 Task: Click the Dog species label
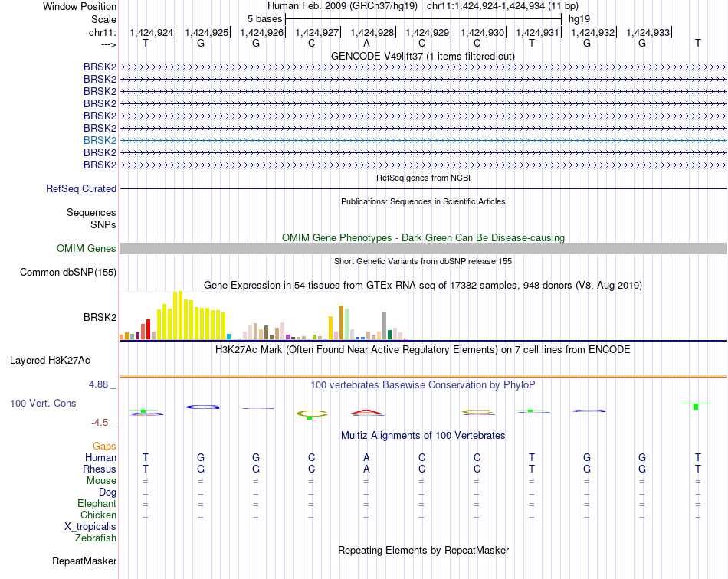pos(107,492)
